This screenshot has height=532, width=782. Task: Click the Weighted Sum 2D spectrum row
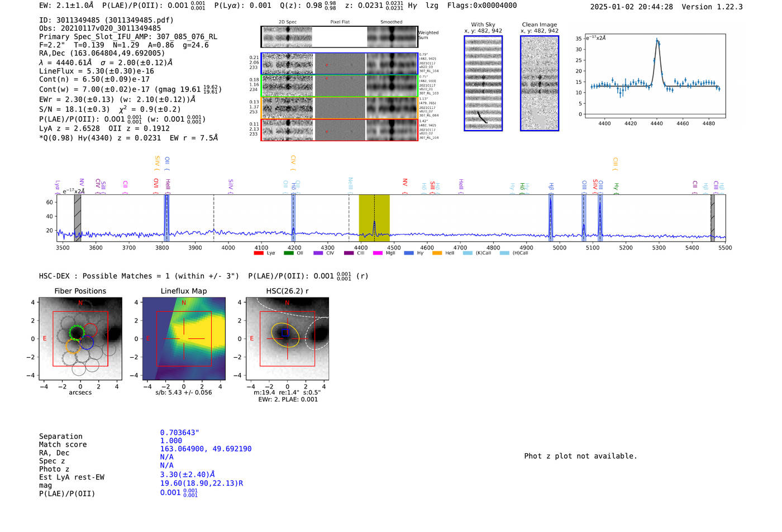pyautogui.click(x=340, y=37)
